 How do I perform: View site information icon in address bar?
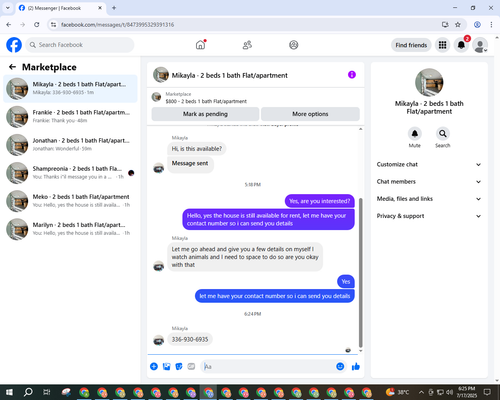[53, 25]
